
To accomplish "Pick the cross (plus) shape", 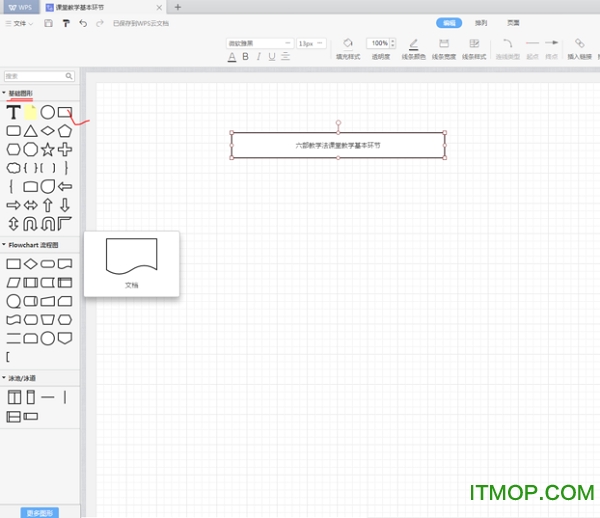I will 65,149.
